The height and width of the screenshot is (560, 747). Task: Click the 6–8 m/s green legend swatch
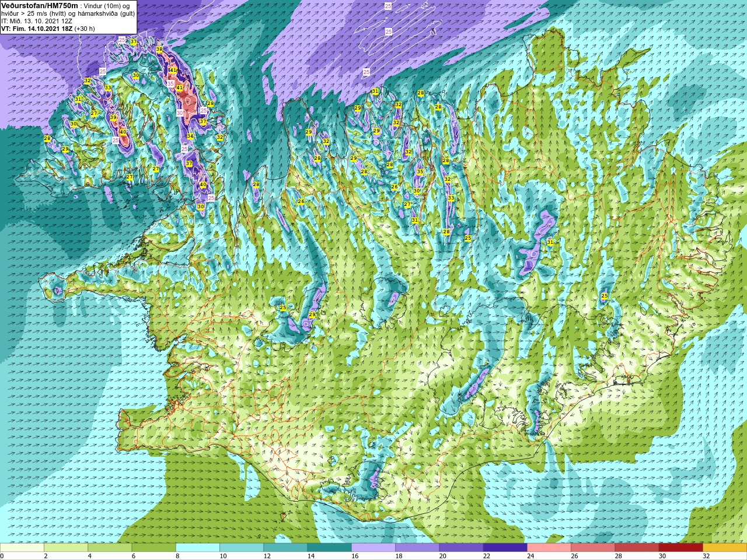click(154, 548)
